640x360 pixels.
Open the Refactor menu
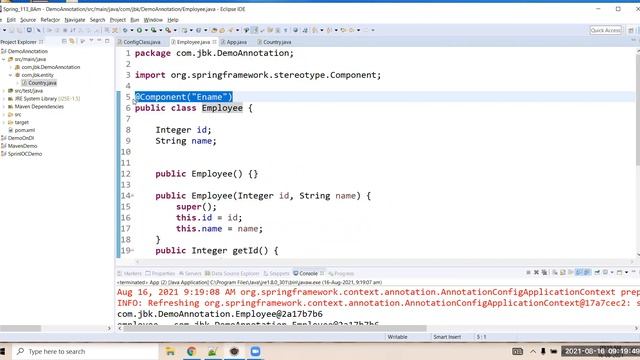(50, 20)
